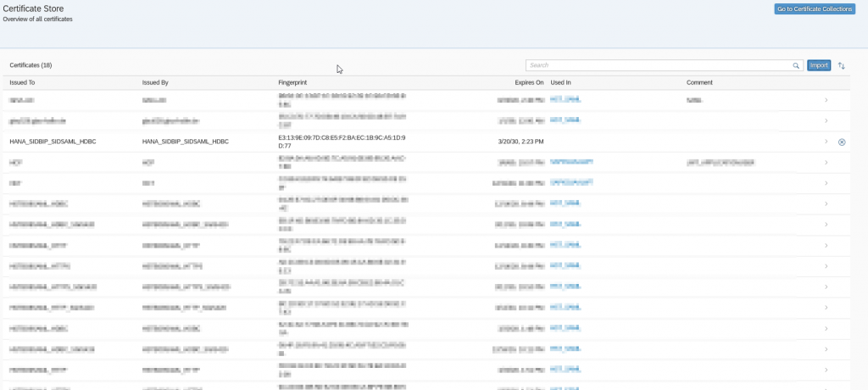This screenshot has height=390, width=868.
Task: Delete the HANA_SIDBIP_SIDSAML_HDBC certificate using the circled X
Action: point(842,142)
